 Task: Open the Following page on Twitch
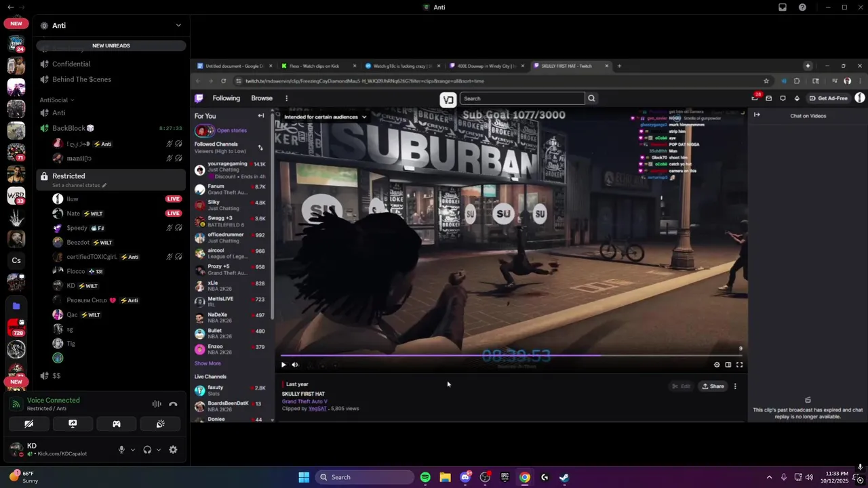226,98
